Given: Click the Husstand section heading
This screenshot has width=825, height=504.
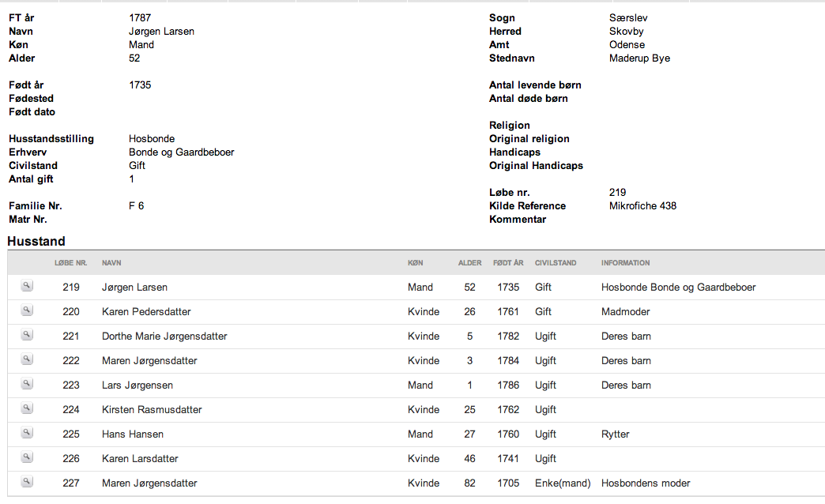Looking at the screenshot, I should (36, 241).
